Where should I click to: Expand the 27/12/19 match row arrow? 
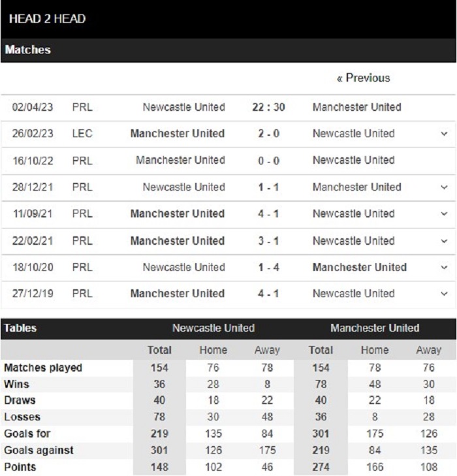coord(445,294)
